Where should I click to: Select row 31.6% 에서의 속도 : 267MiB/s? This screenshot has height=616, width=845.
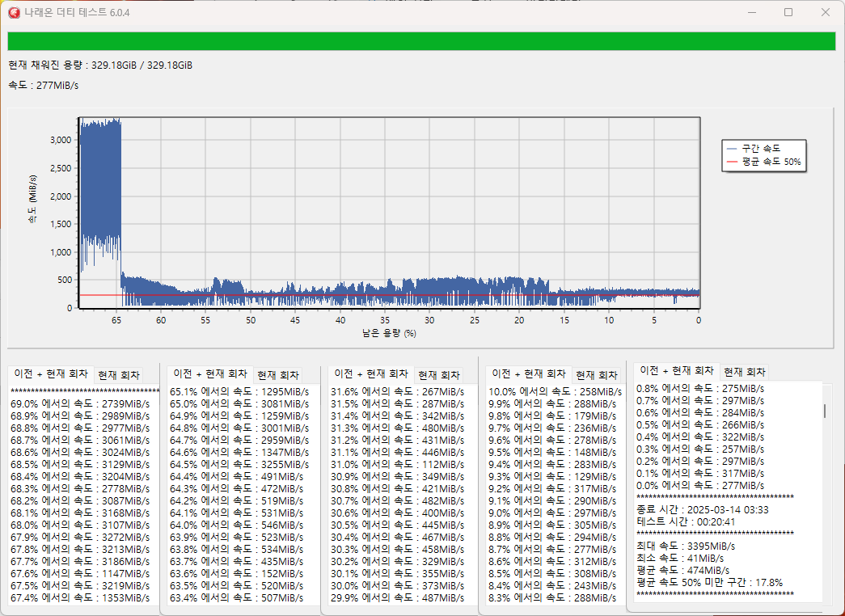[398, 392]
